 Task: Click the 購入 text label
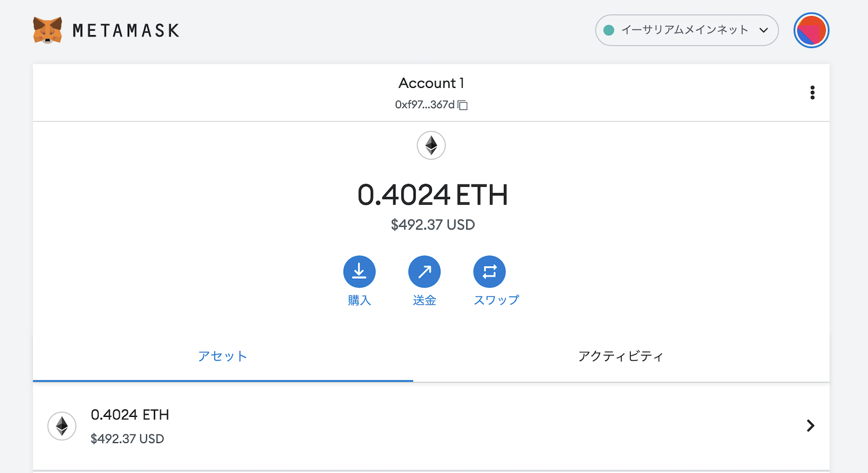359,300
